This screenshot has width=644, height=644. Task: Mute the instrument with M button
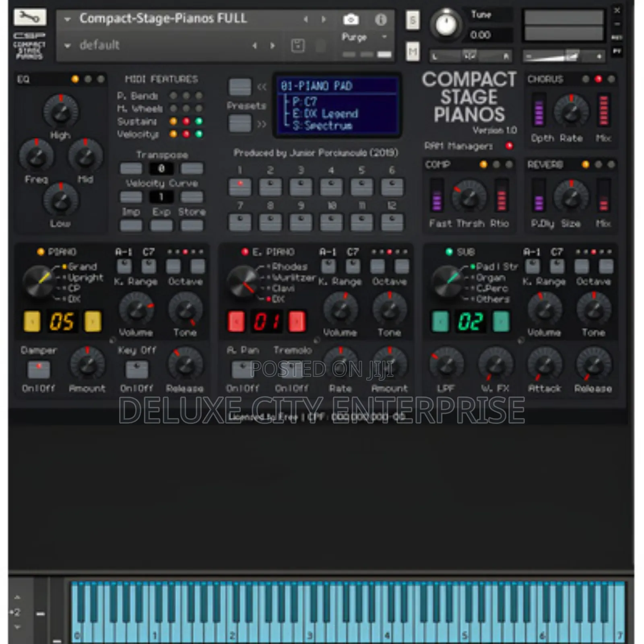point(413,52)
